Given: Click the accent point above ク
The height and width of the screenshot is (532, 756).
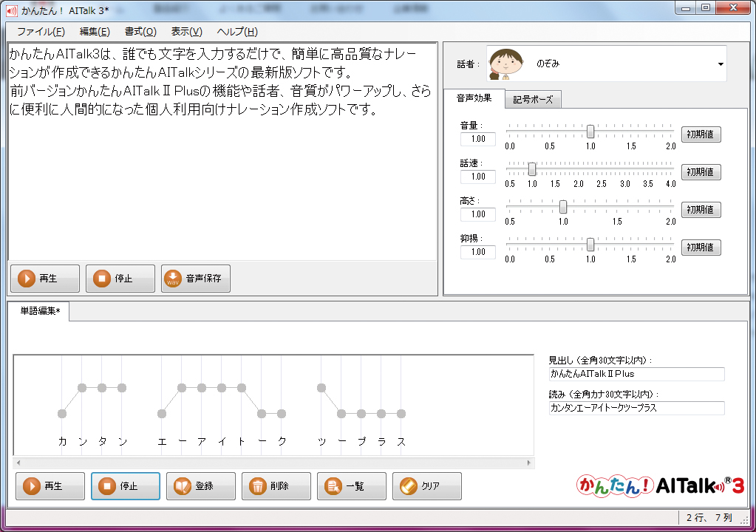Looking at the screenshot, I should (x=282, y=414).
